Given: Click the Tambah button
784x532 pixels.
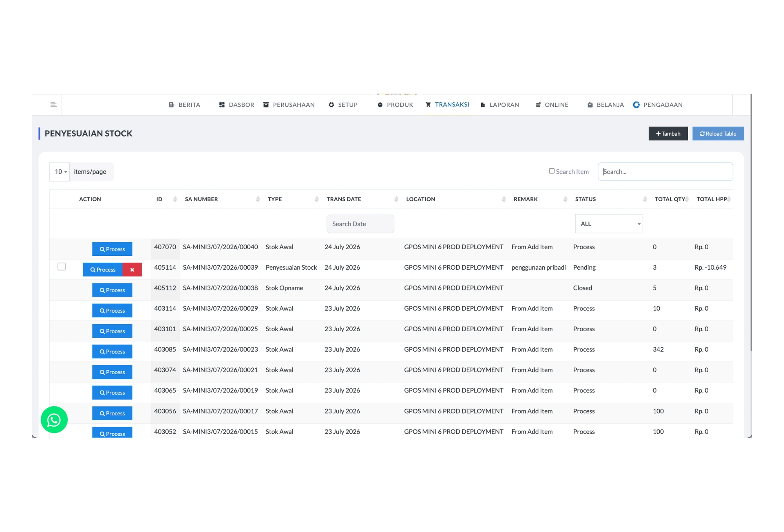Looking at the screenshot, I should (x=668, y=133).
